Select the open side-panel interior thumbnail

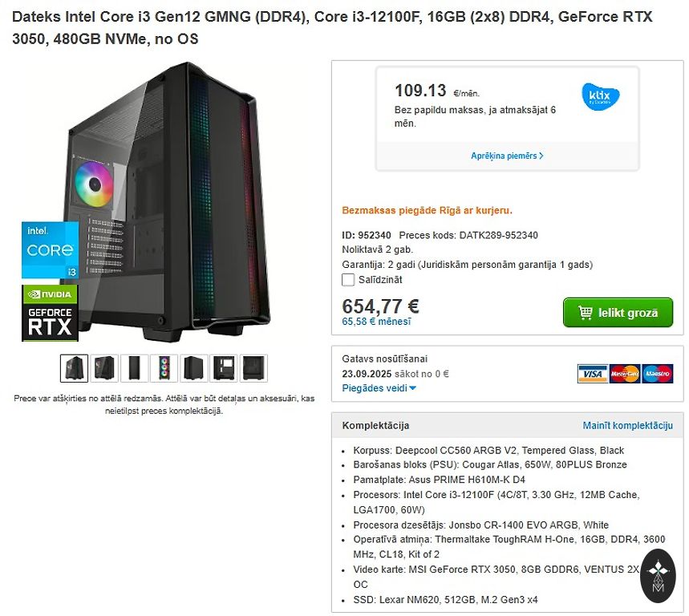pyautogui.click(x=224, y=367)
